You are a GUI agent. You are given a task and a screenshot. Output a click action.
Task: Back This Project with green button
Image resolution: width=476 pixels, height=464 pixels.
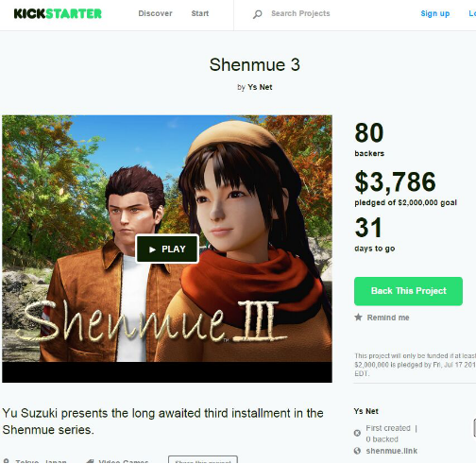coord(408,291)
